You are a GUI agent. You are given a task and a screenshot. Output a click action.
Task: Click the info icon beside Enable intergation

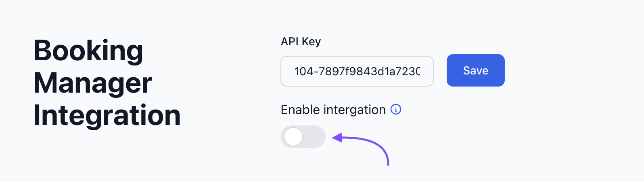tap(396, 110)
